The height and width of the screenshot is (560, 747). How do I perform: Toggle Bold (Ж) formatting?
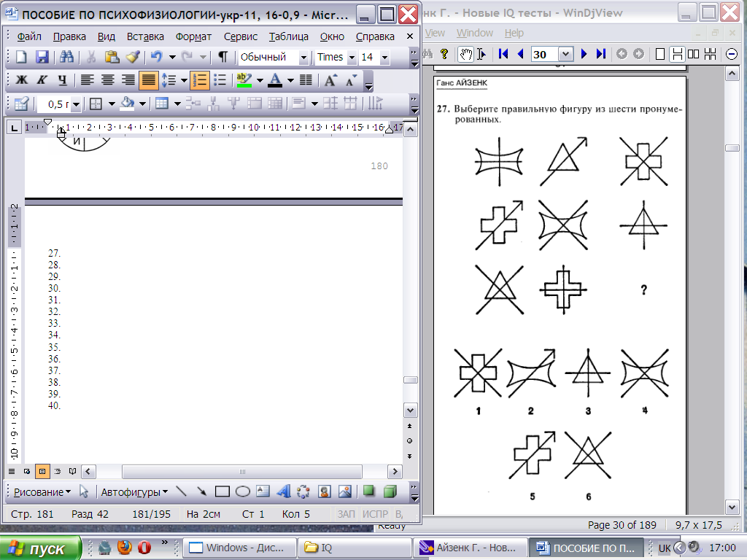[x=21, y=80]
